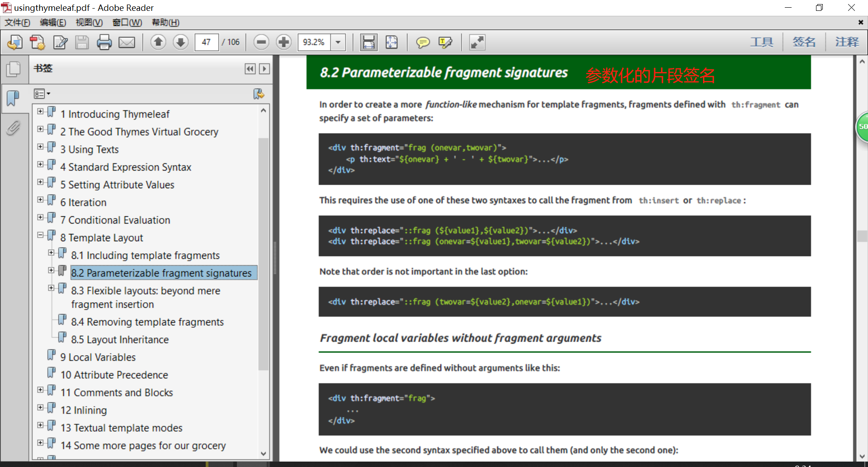
Task: Click the page number input field
Action: (x=207, y=42)
